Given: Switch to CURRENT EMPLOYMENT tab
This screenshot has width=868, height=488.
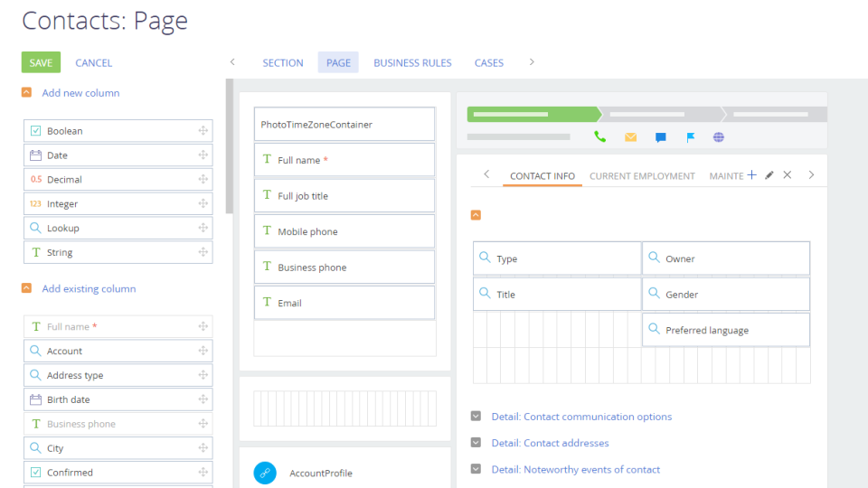Looking at the screenshot, I should click(642, 176).
